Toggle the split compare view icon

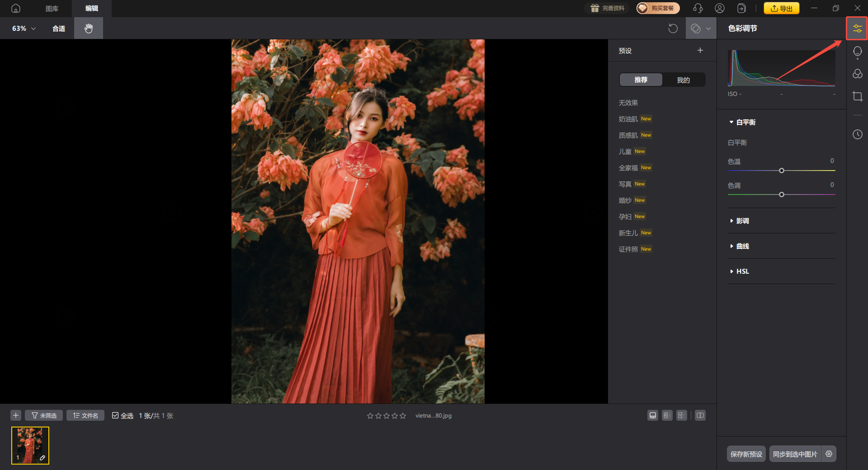click(700, 415)
